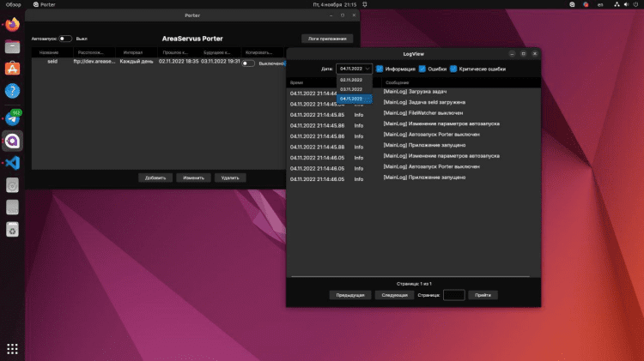Screen dimensions: 644x361
Task: Click the Удалить button
Action: click(x=230, y=178)
